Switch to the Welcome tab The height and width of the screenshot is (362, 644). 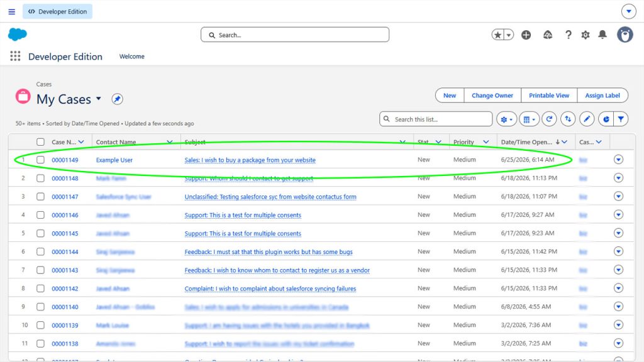tap(132, 56)
